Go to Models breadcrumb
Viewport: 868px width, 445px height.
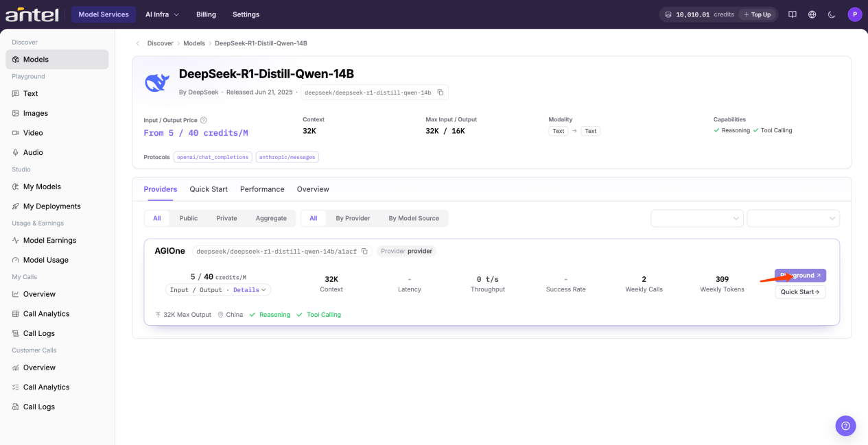click(x=194, y=43)
